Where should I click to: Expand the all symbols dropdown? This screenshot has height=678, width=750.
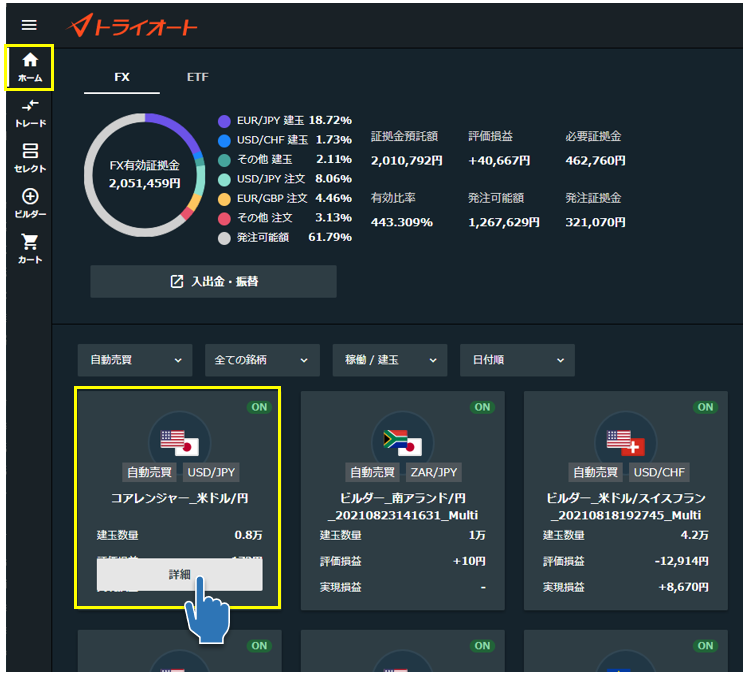[x=262, y=360]
